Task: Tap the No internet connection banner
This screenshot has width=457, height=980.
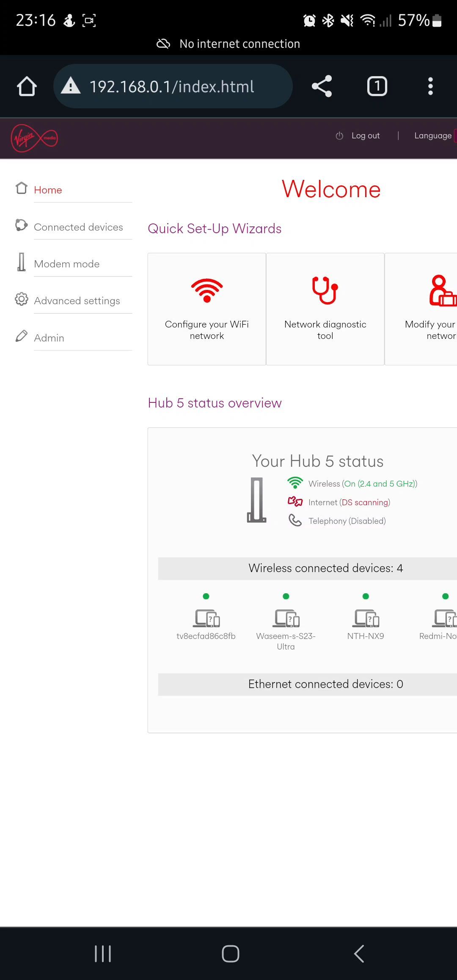Action: 228,44
